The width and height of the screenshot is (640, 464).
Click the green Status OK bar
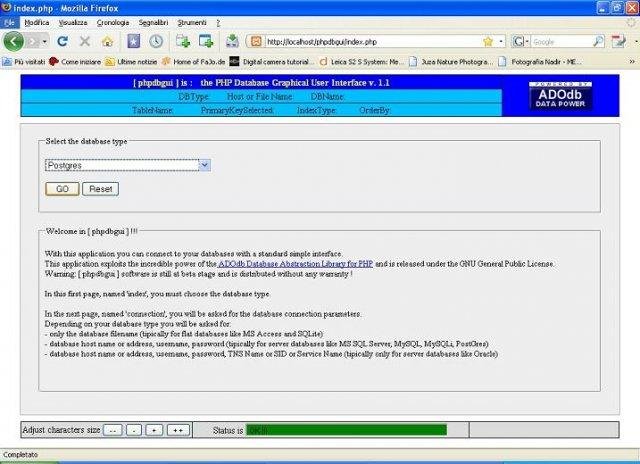(347, 430)
